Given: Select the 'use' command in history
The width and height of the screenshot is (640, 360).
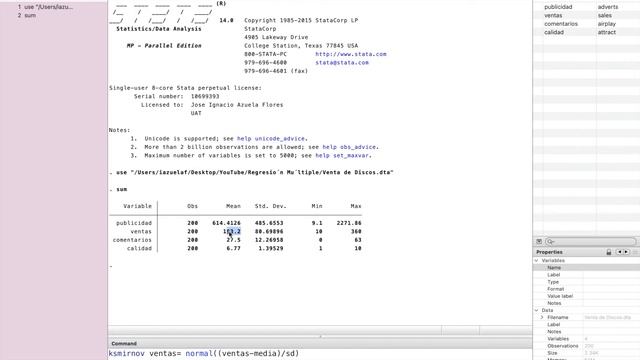Looking at the screenshot, I should (45, 7).
